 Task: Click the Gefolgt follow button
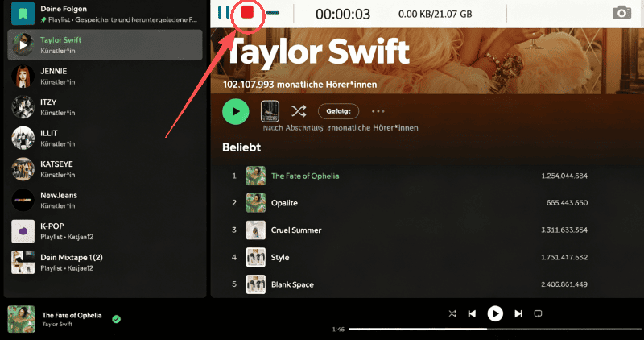click(x=338, y=111)
